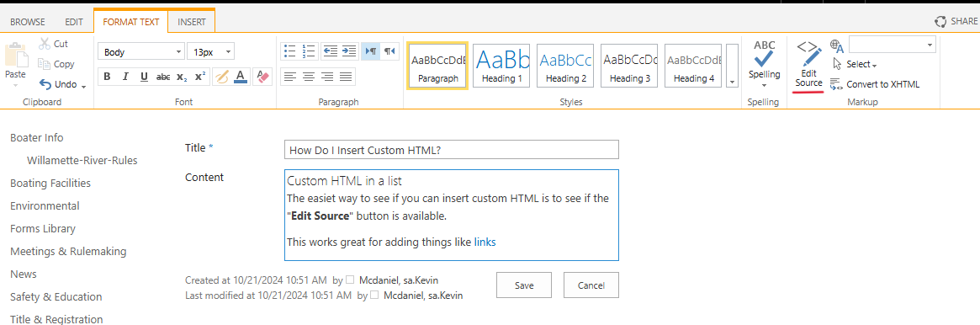Open the Willamette-River-Rules link
This screenshot has width=980, height=325.
82,161
